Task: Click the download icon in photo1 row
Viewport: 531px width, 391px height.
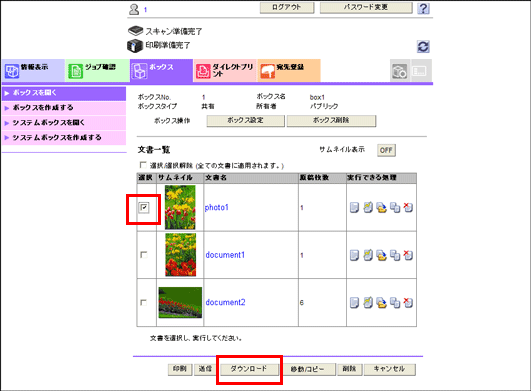Action: pyautogui.click(x=381, y=207)
